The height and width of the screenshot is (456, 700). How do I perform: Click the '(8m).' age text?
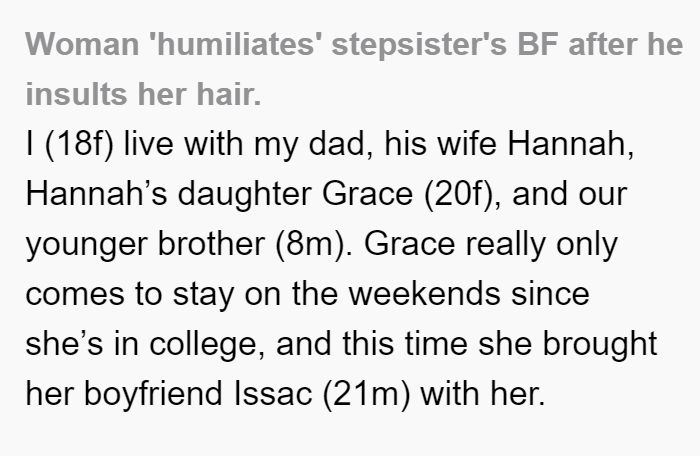(x=314, y=245)
